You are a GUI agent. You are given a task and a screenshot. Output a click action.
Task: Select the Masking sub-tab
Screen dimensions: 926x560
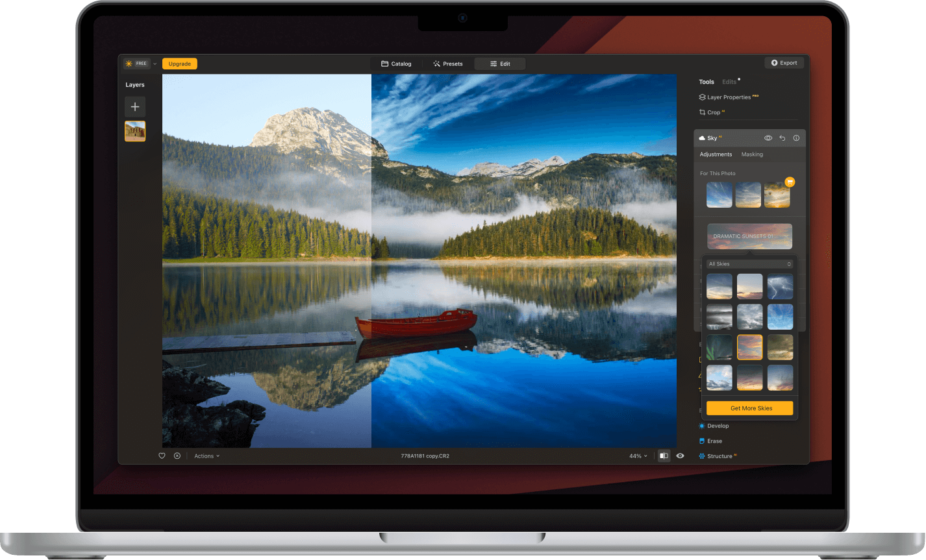[752, 154]
